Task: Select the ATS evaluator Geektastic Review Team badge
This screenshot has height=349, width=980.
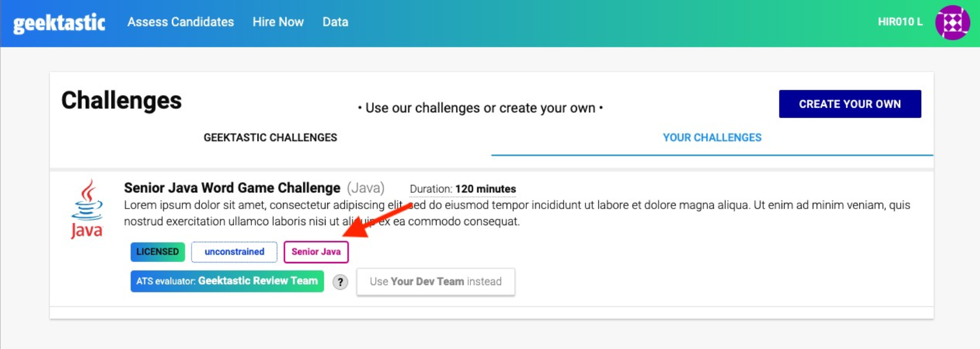Action: point(227,280)
